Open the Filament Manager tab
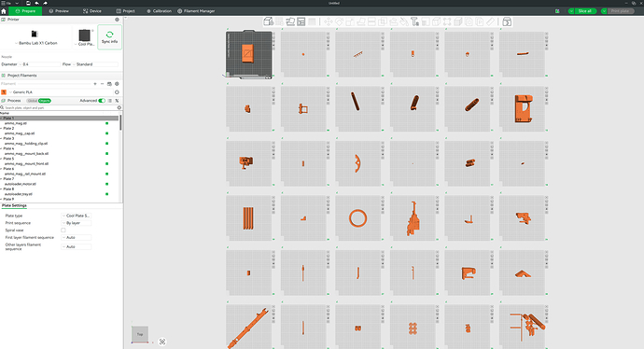The image size is (644, 349). click(x=196, y=11)
